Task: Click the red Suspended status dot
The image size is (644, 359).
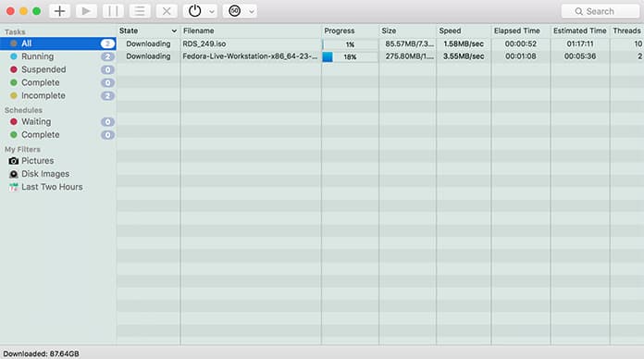Action: point(14,69)
